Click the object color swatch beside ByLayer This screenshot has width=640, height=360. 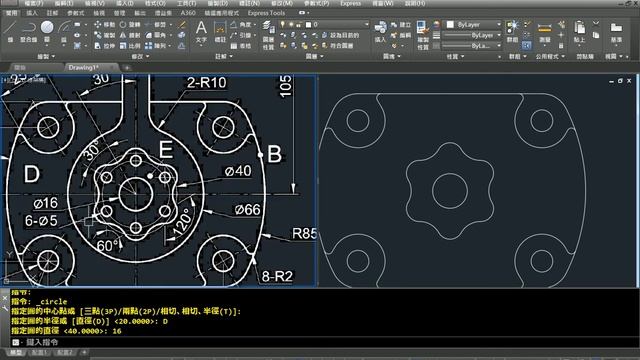pos(450,24)
